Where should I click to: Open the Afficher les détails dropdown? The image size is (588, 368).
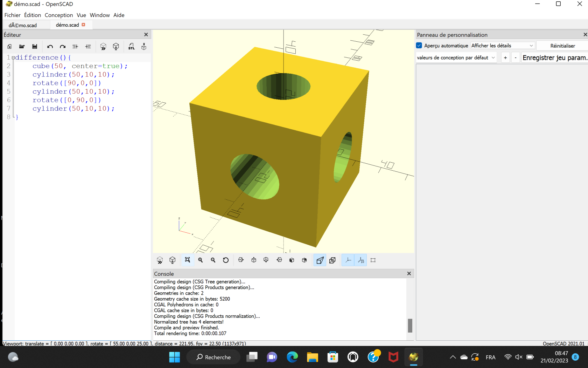pyautogui.click(x=502, y=46)
